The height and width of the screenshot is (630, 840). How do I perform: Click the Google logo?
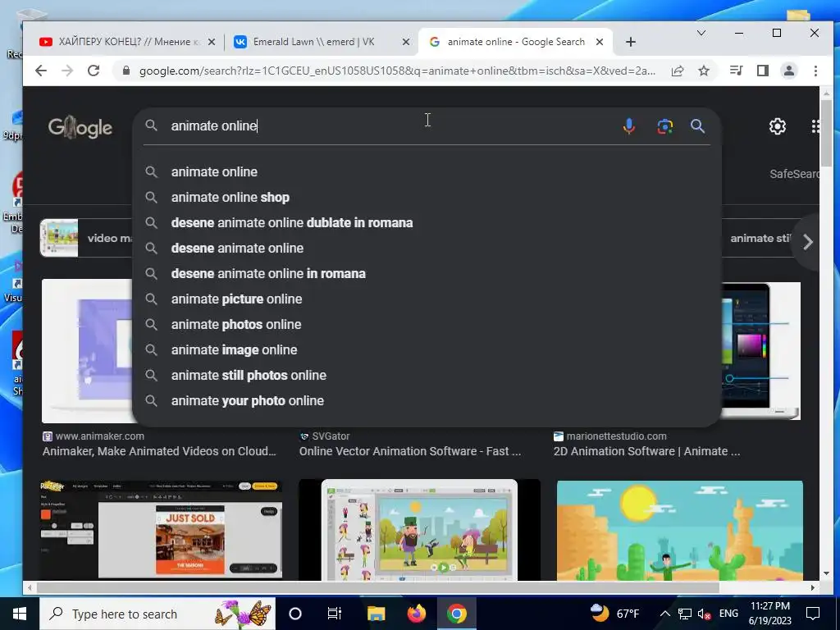pyautogui.click(x=80, y=127)
